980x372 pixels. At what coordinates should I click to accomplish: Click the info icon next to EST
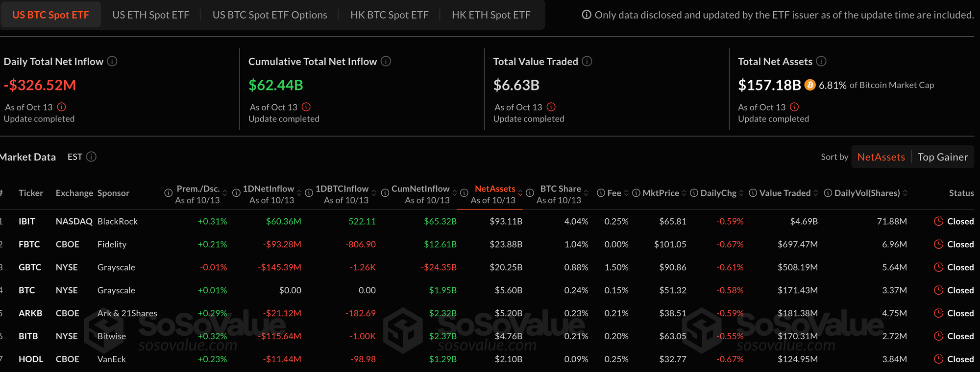[x=92, y=157]
